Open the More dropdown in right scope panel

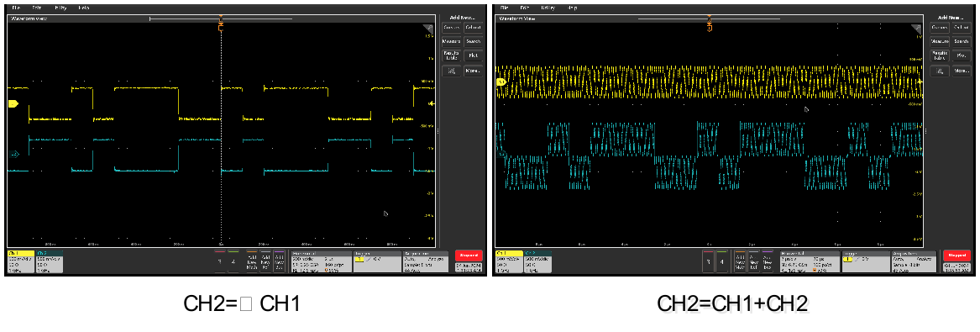[961, 71]
